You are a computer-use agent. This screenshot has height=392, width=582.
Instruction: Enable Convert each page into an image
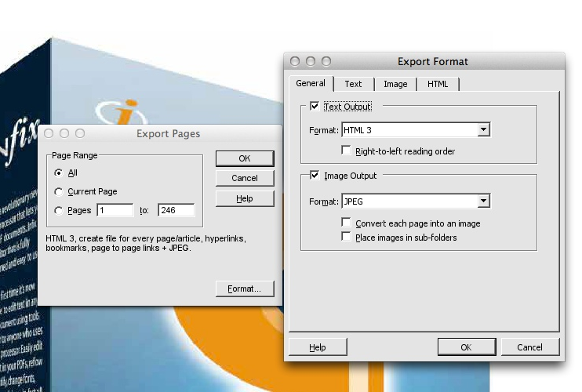(x=347, y=223)
